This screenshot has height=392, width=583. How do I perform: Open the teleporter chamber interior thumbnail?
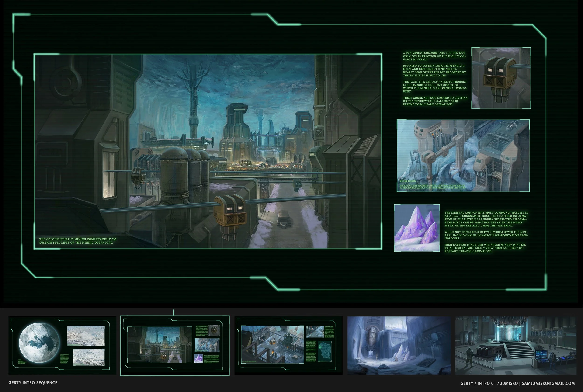pos(516,345)
